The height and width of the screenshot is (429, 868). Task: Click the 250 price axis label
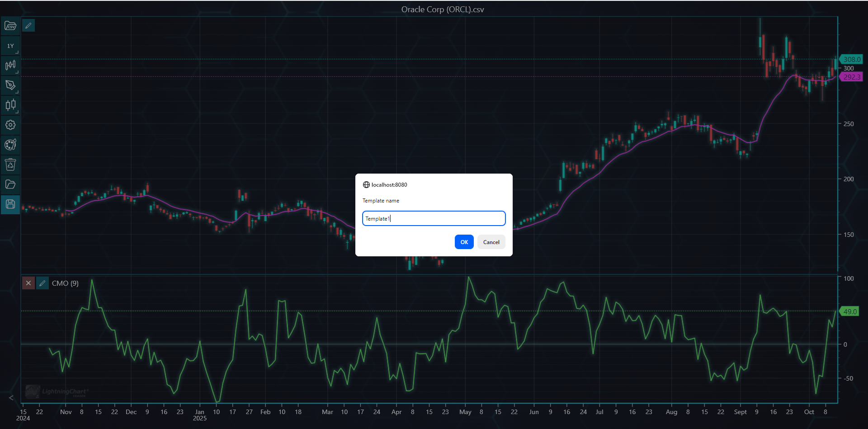[x=849, y=124]
